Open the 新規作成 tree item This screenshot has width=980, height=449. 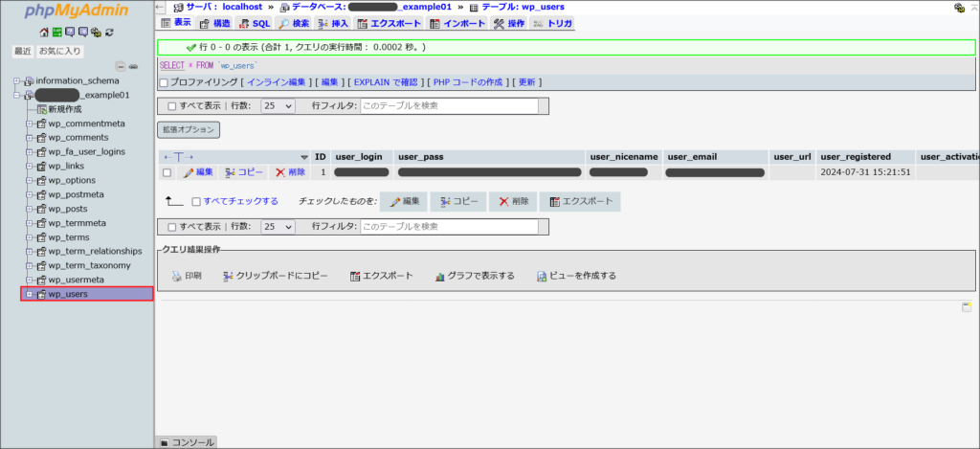tap(65, 109)
